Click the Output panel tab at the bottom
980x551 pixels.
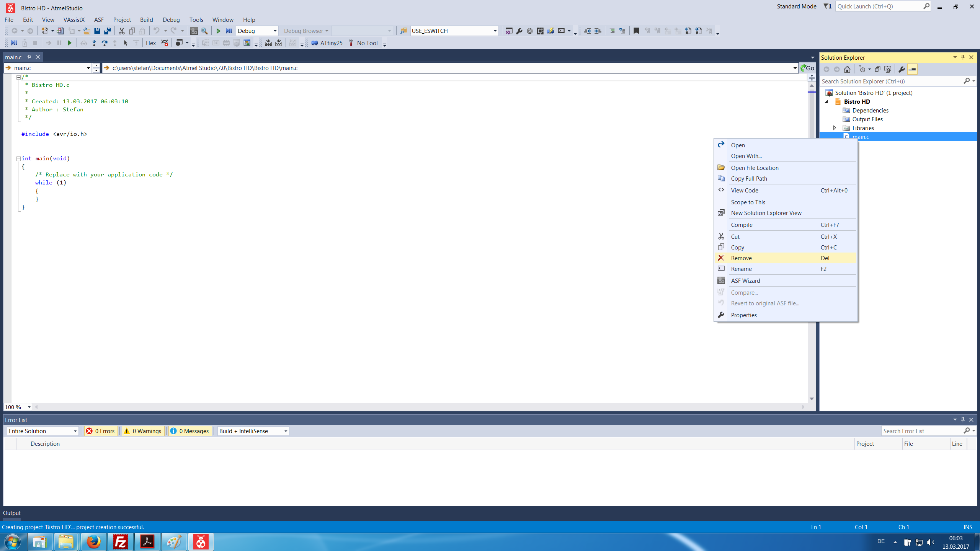(12, 513)
